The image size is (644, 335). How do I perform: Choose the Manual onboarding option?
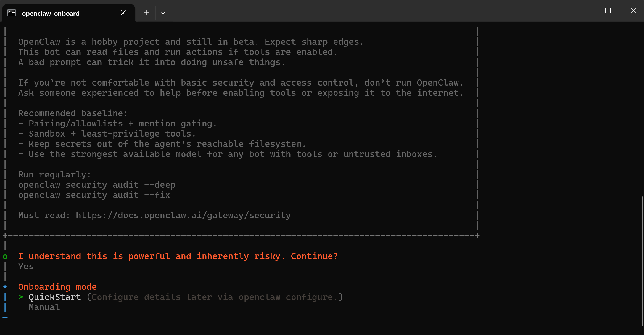coord(44,307)
